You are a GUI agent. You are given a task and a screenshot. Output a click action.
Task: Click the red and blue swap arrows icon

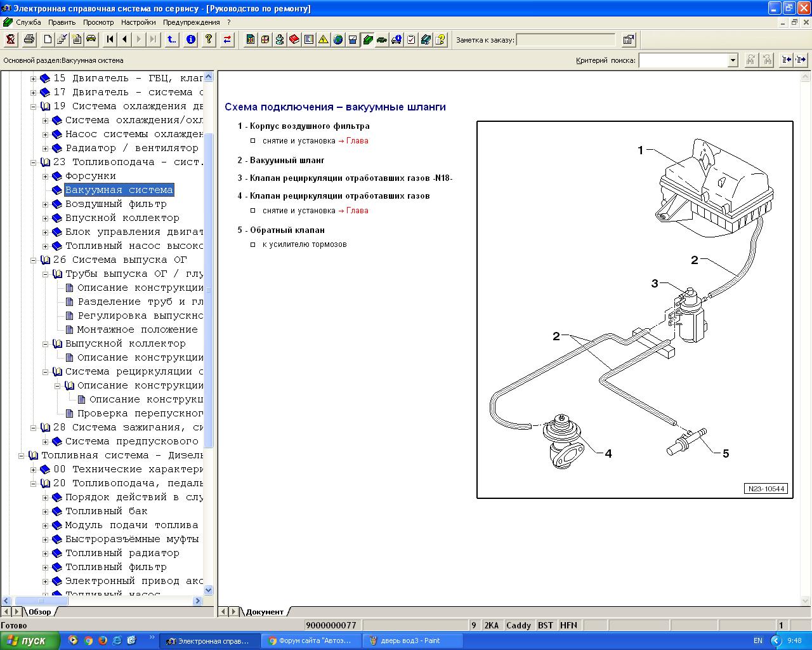[227, 39]
